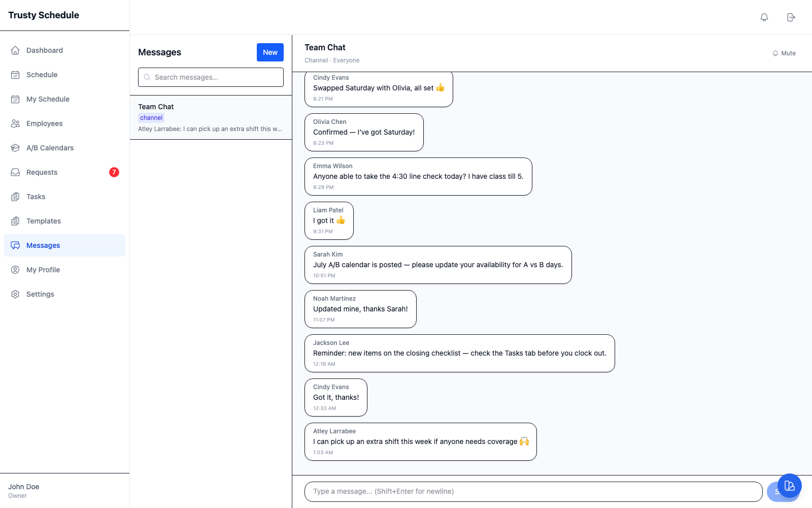Click the Employees people icon
Viewport: 812px width, 508px height.
point(15,123)
